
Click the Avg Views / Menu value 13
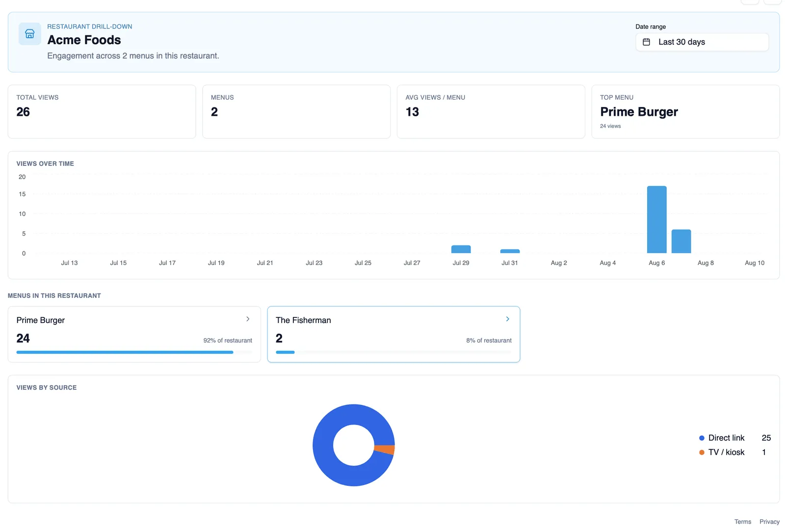(x=412, y=112)
